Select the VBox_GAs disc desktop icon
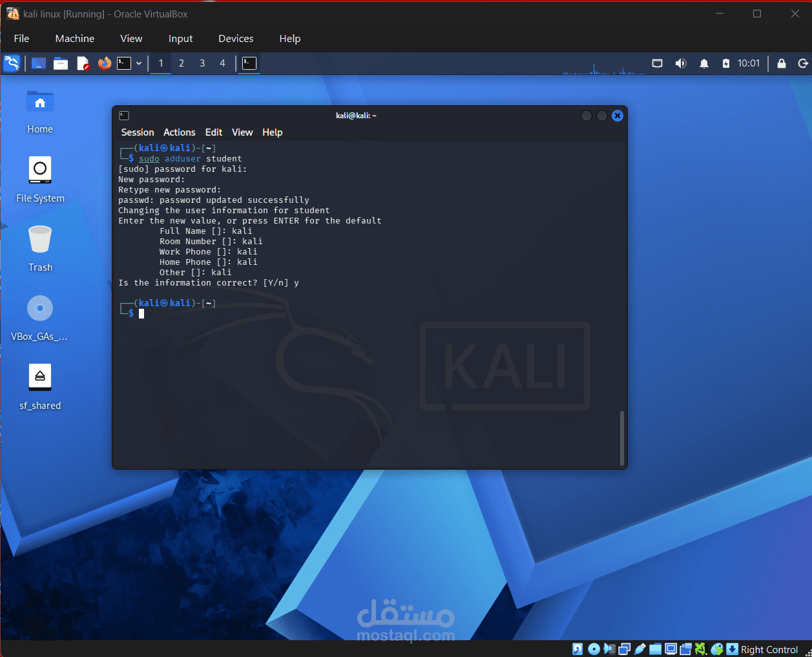 (39, 318)
